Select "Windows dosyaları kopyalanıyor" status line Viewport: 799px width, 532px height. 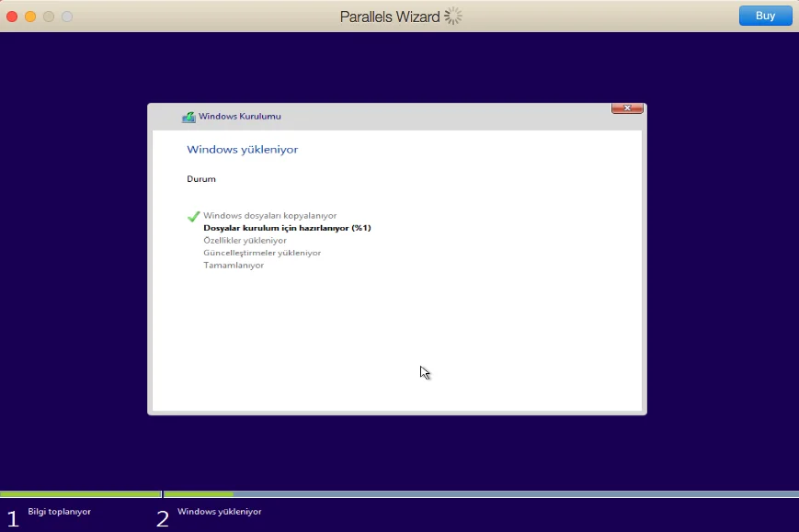[269, 216]
